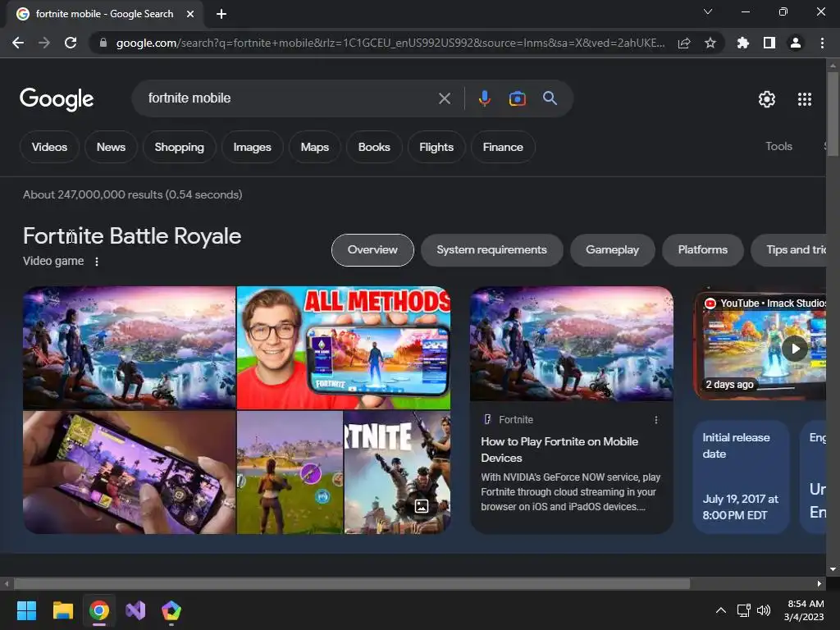Click the horizontal scrollbar thumb
840x630 pixels.
[x=352, y=583]
